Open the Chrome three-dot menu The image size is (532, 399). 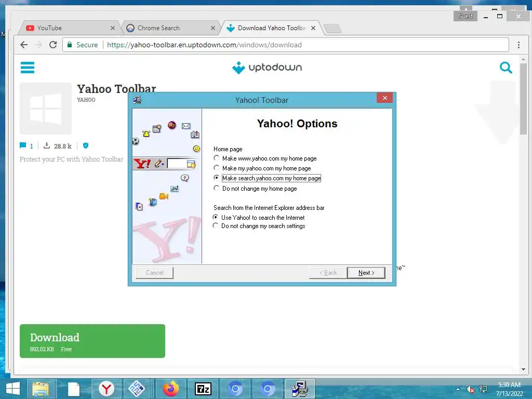pos(518,45)
